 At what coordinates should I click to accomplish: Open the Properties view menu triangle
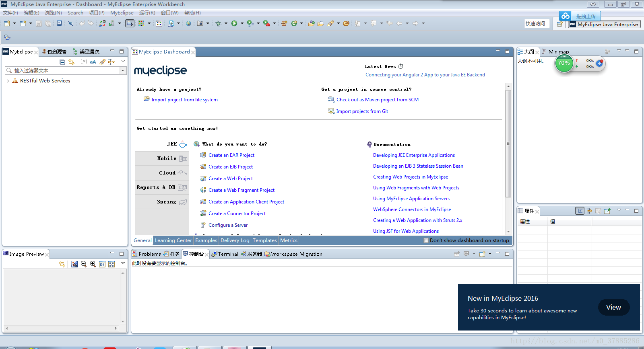[619, 209]
